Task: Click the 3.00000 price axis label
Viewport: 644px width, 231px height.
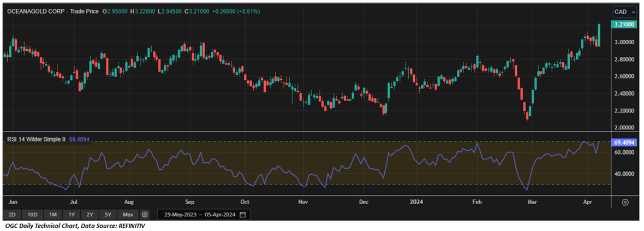Action: coord(624,42)
